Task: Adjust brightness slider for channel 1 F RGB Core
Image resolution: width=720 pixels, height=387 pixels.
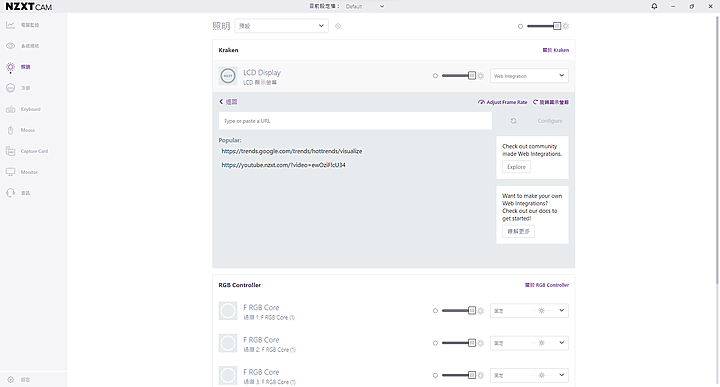Action: 459,311
